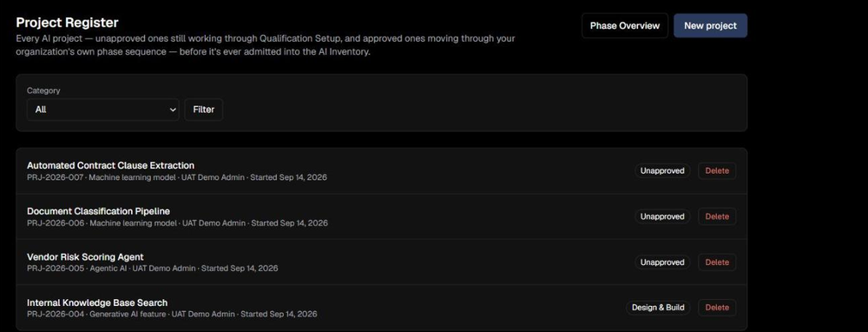Create a New project
The image size is (868, 332).
710,25
